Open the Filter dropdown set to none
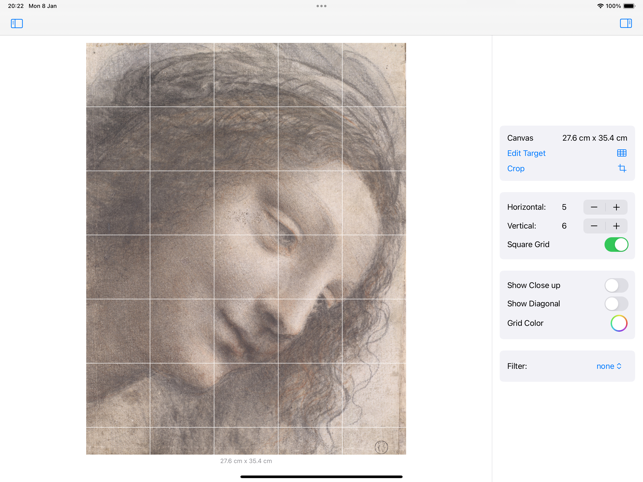643x482 pixels. click(x=609, y=366)
